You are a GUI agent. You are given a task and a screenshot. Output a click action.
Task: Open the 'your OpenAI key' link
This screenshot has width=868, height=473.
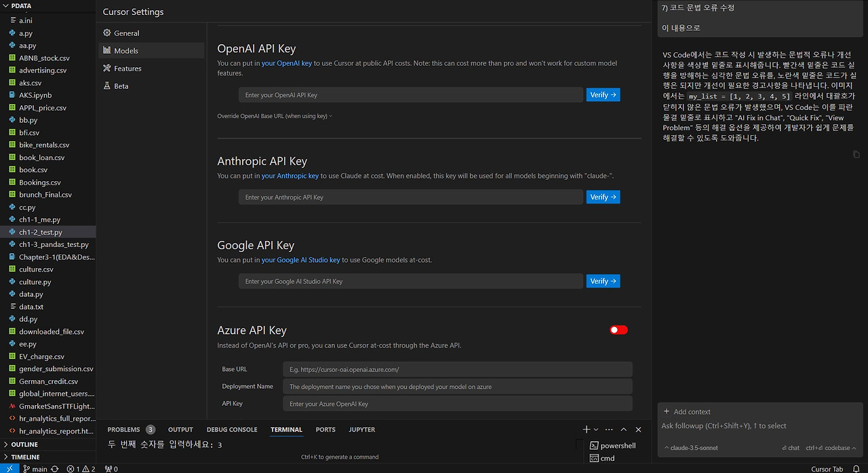[287, 63]
